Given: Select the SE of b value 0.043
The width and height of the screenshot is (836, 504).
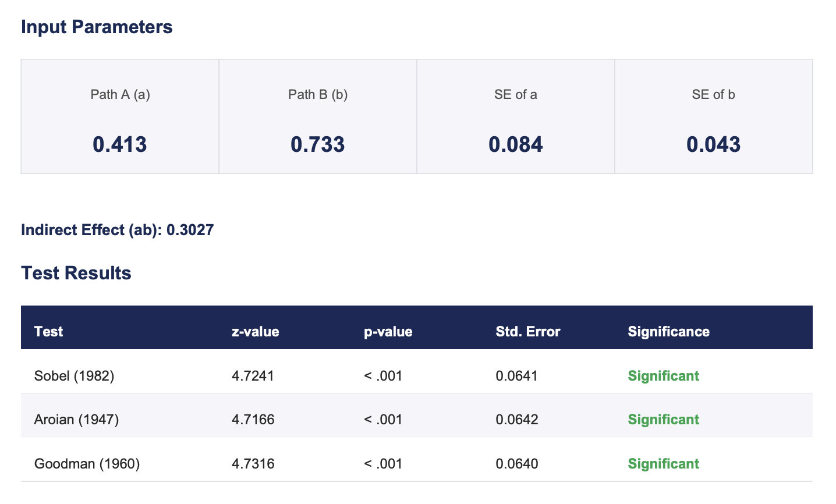Looking at the screenshot, I should click(713, 144).
